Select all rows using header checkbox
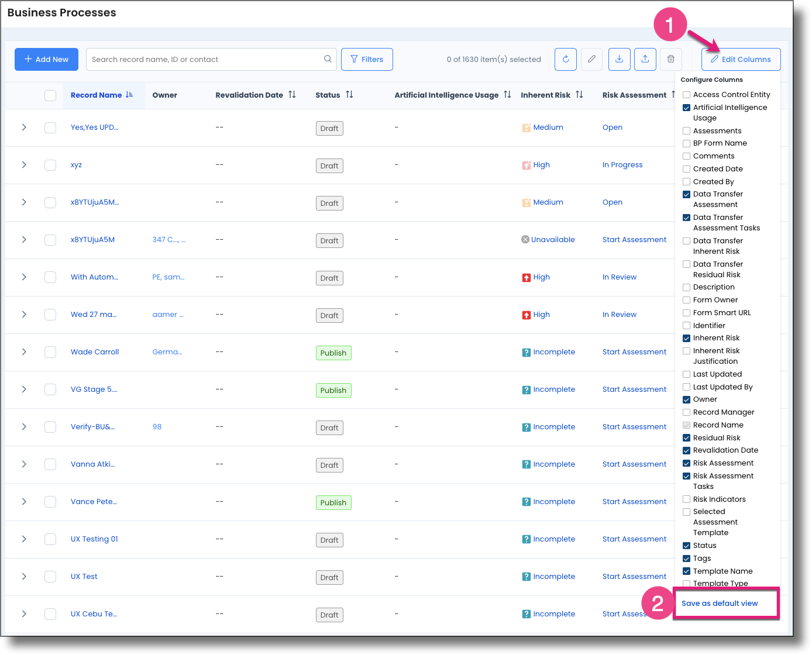This screenshot has height=655, width=812. (50, 95)
